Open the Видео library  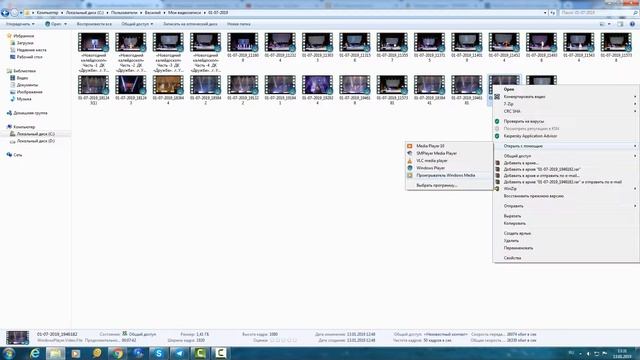point(22,78)
